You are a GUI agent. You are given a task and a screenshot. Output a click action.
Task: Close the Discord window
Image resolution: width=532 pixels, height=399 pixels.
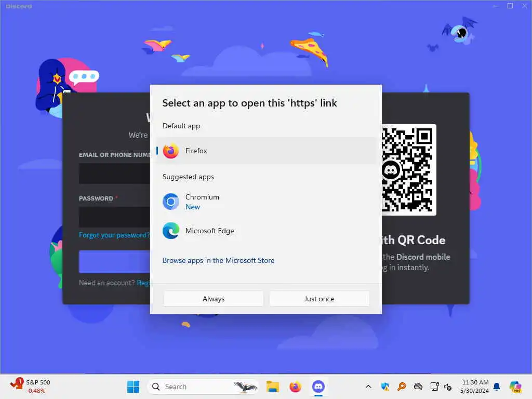[525, 6]
